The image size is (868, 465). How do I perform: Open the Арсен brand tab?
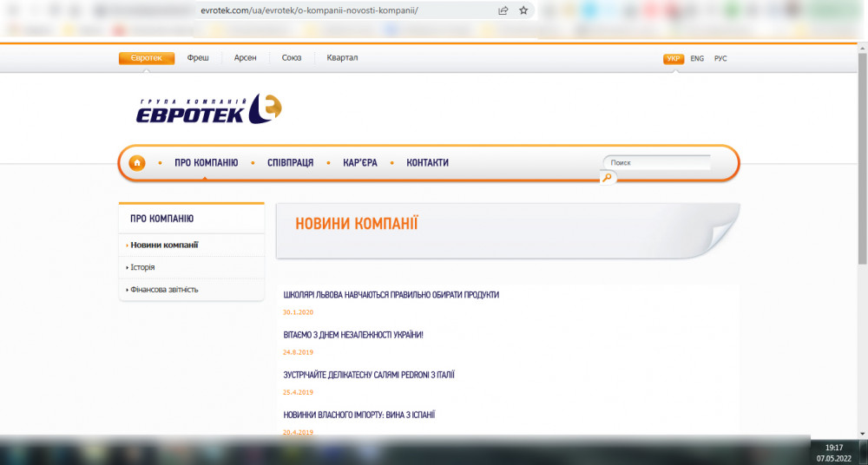tap(245, 58)
